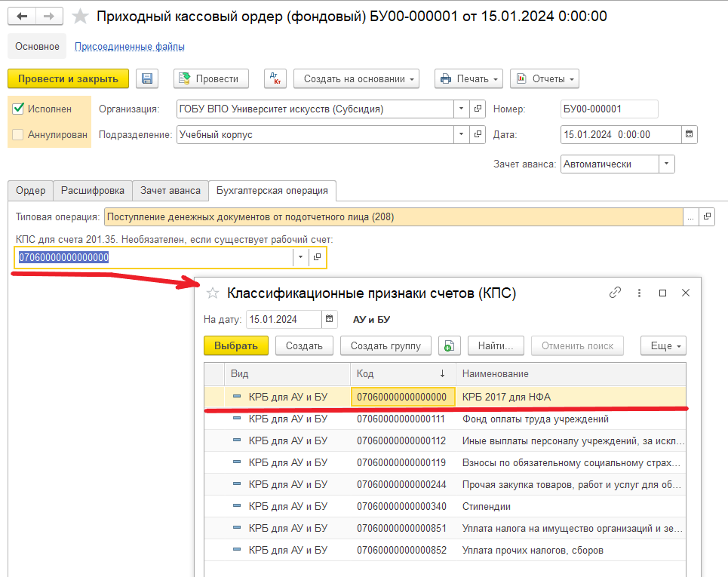
Task: Open the Еще menu in КПС window
Action: tap(663, 346)
